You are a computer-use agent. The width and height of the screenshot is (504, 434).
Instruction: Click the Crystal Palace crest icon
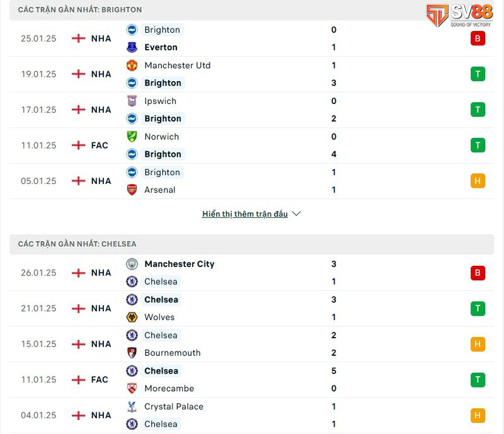pyautogui.click(x=132, y=406)
